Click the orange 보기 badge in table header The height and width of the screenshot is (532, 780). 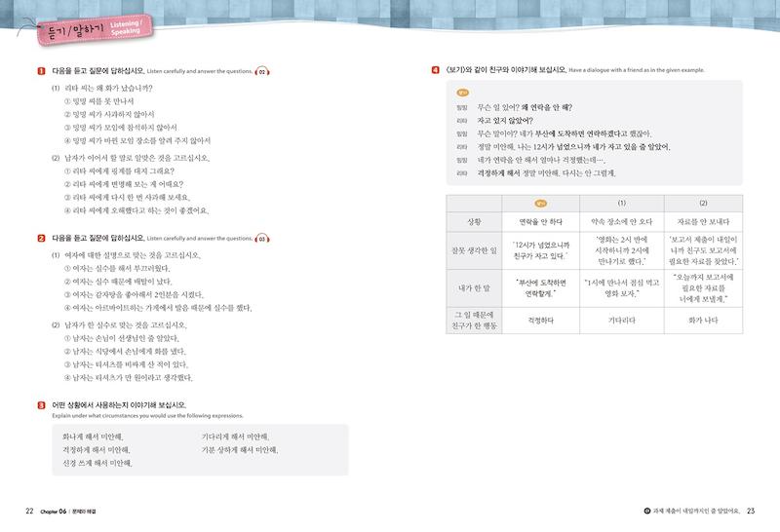[x=541, y=204]
